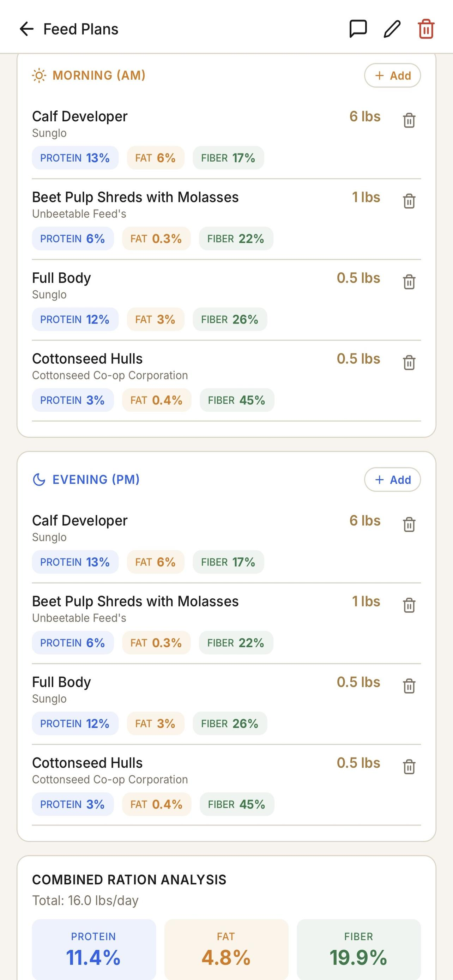This screenshot has height=980, width=453.
Task: Remove evening Full Body feed entry
Action: [409, 686]
